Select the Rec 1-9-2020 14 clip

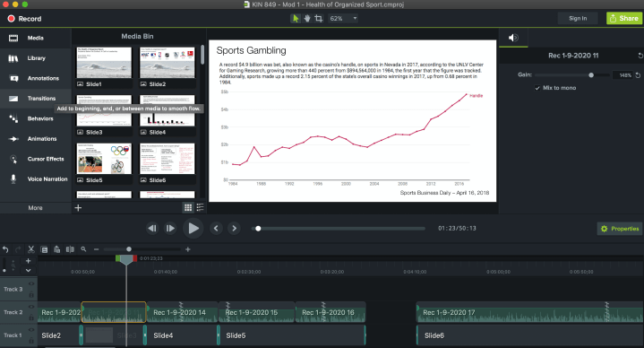pyautogui.click(x=183, y=313)
